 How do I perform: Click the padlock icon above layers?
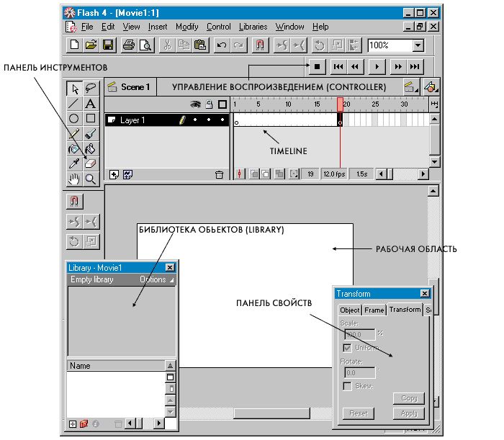209,104
